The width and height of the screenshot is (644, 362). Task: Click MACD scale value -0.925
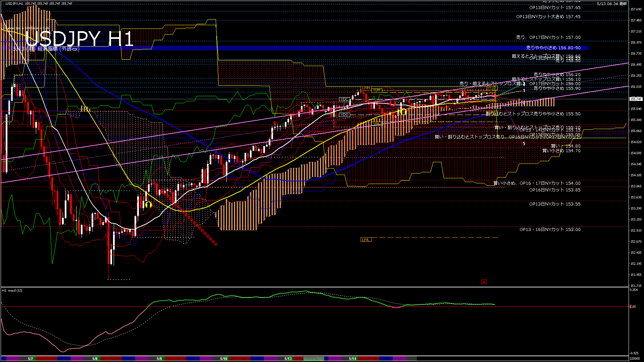(634, 353)
